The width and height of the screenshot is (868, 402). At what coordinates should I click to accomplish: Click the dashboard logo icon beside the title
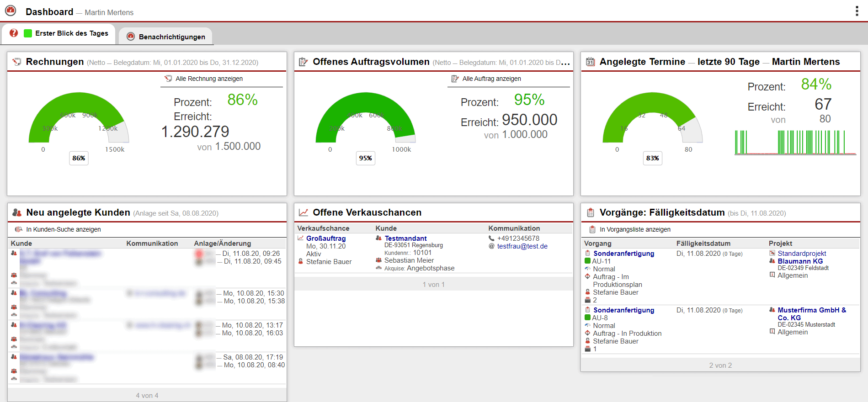11,11
